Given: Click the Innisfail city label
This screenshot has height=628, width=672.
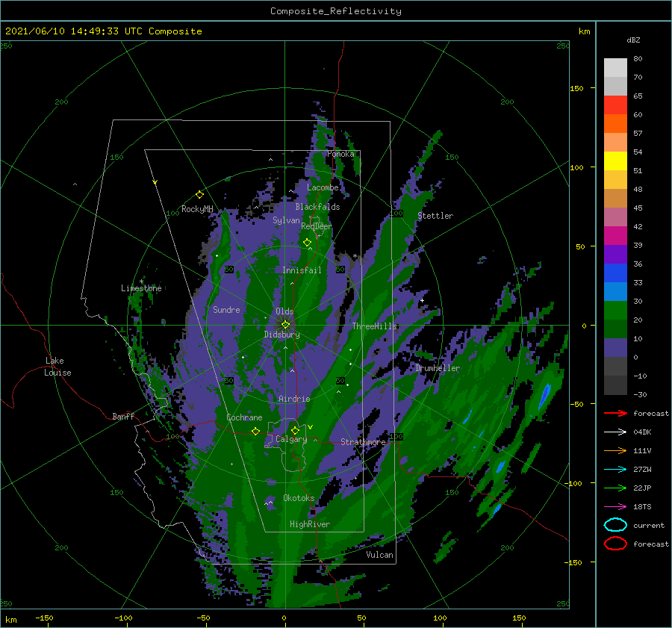Looking at the screenshot, I should click(302, 270).
